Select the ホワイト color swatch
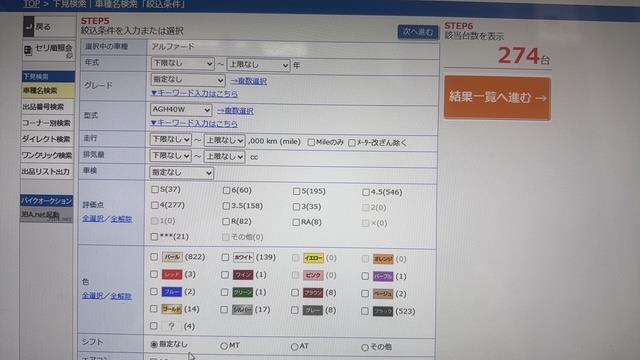The height and width of the screenshot is (360, 640). [x=243, y=258]
